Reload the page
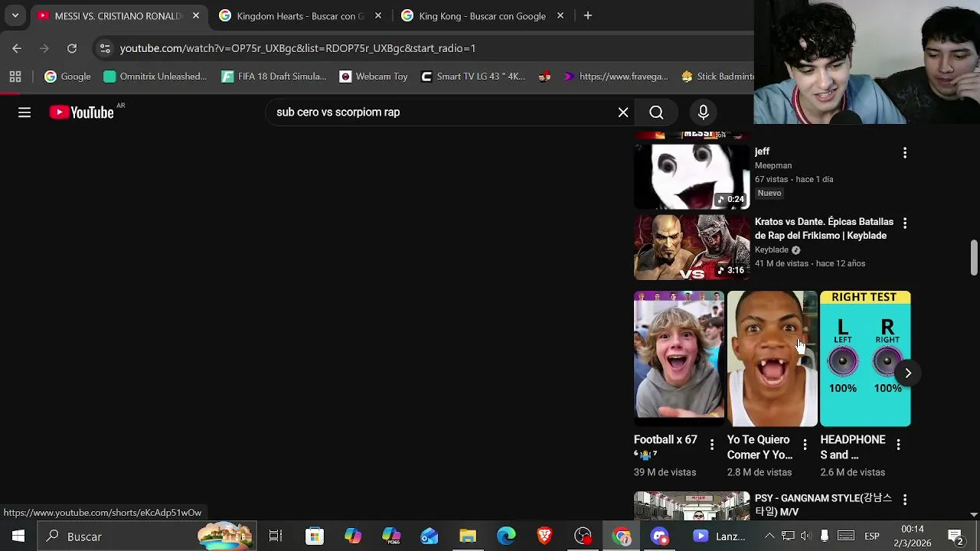Viewport: 980px width, 551px height. 72,48
